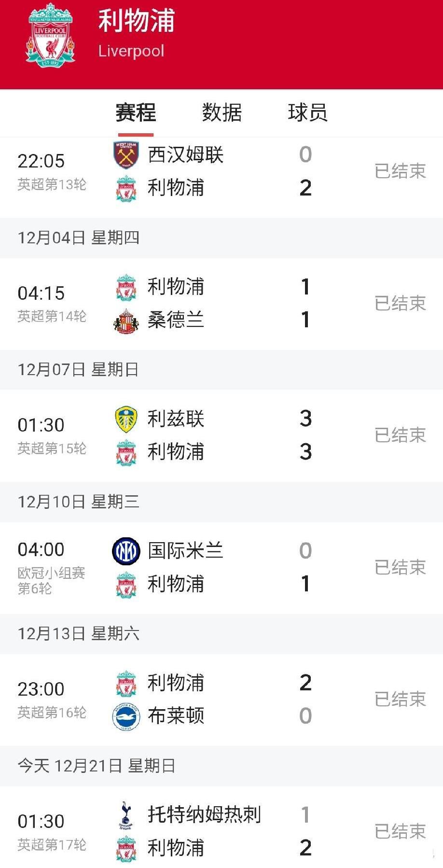Image resolution: width=443 pixels, height=868 pixels.
Task: Tap the large Liverpool club crest in header
Action: 50,36
